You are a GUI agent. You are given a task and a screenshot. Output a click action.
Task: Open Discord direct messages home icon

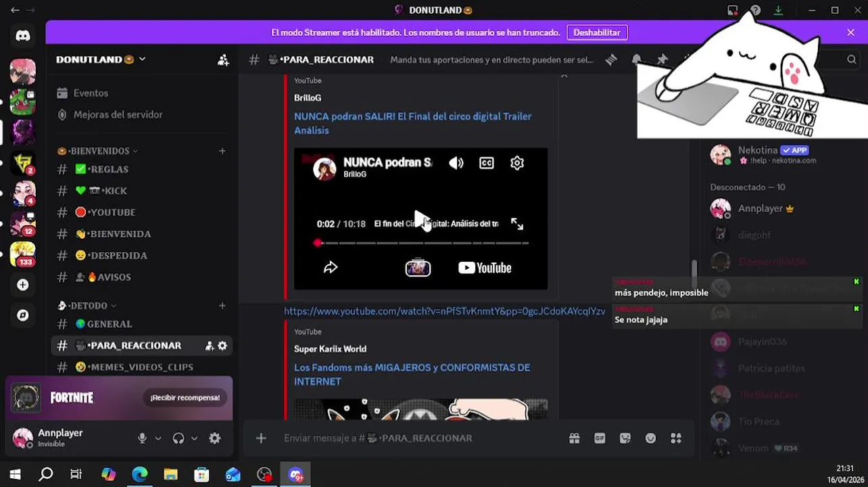[x=23, y=36]
